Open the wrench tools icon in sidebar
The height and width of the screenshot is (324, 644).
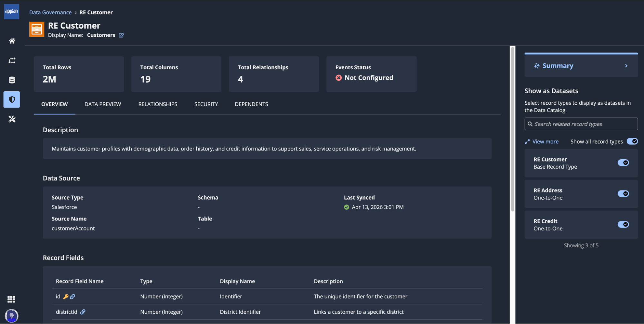(12, 119)
